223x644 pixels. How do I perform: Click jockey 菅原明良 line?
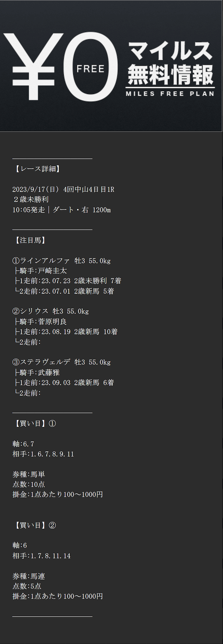(40, 321)
